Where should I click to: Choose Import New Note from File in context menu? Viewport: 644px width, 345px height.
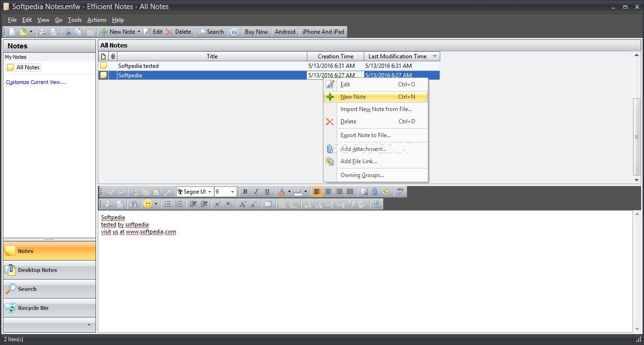pyautogui.click(x=376, y=109)
